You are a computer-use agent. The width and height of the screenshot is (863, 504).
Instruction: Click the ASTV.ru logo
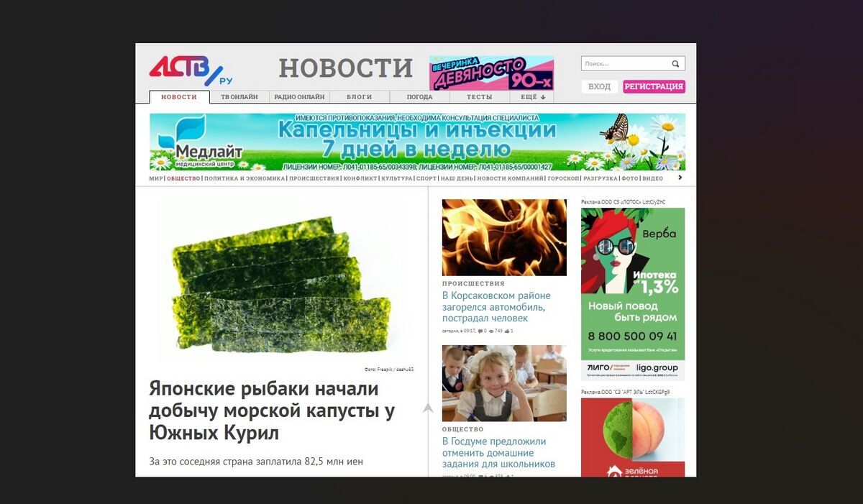(191, 70)
